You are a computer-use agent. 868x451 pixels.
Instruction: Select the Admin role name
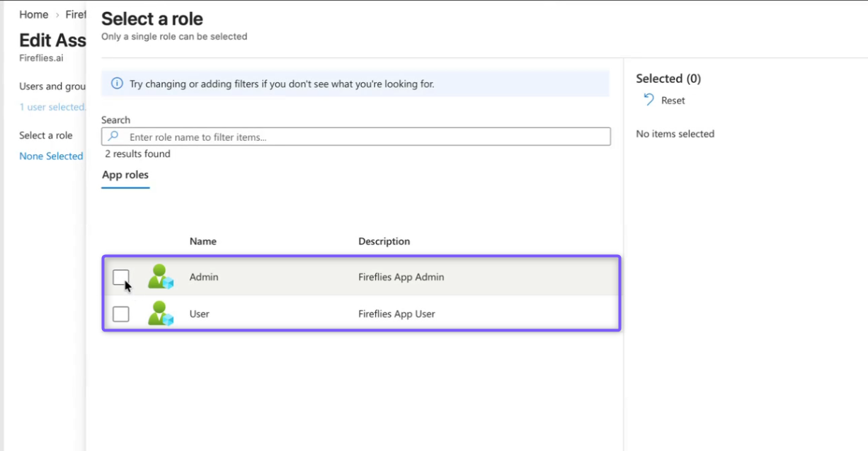tap(204, 277)
